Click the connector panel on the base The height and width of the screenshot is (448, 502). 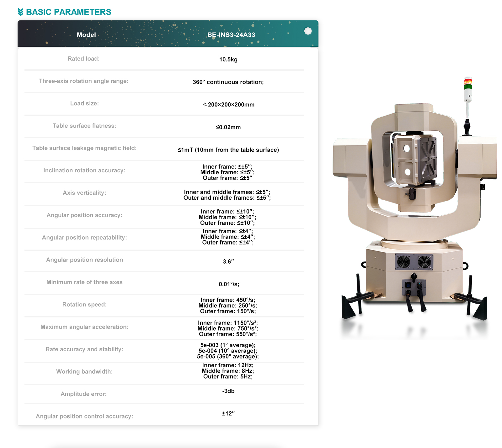point(414,287)
